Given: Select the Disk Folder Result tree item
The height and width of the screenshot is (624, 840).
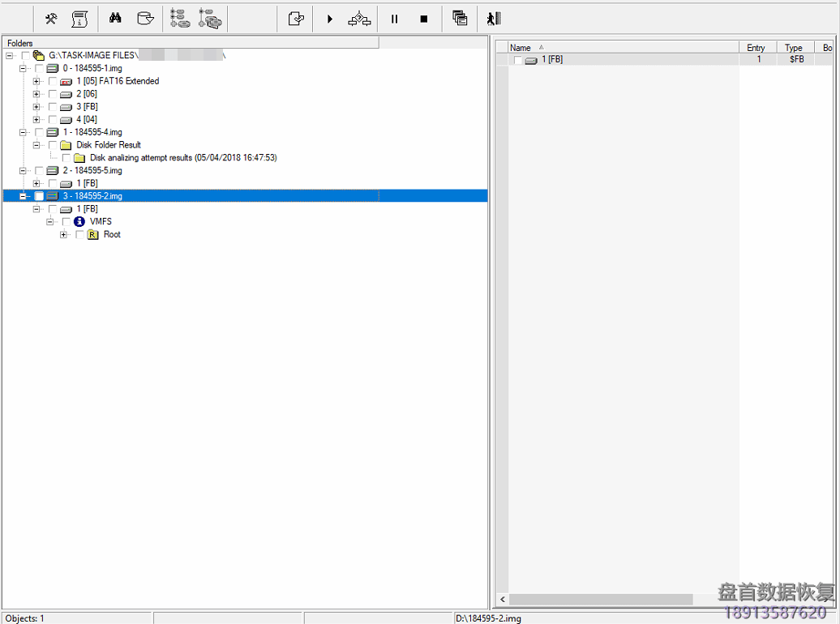Looking at the screenshot, I should pyautogui.click(x=108, y=145).
